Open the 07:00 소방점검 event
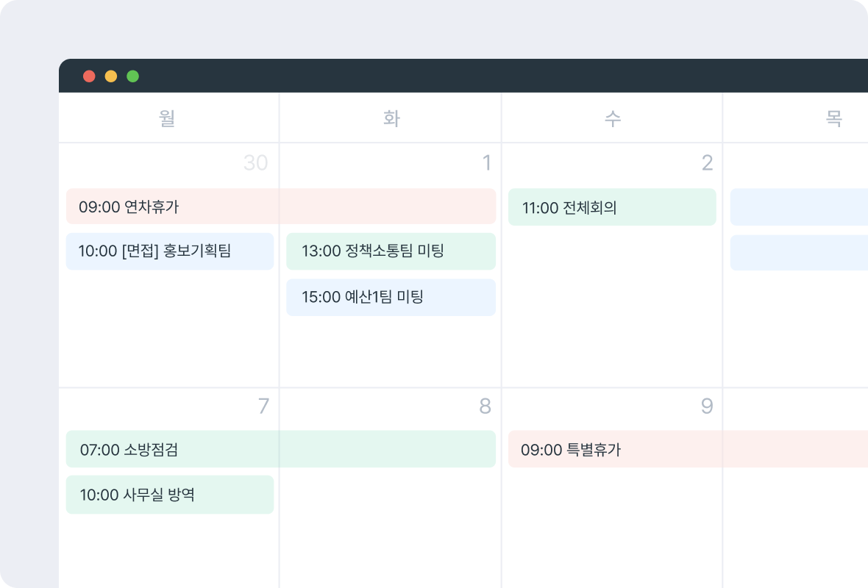 click(281, 449)
